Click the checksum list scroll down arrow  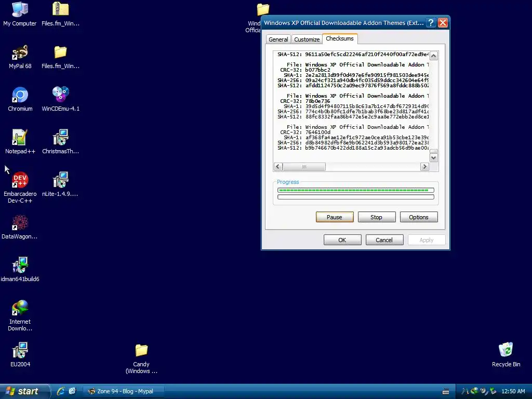coord(434,158)
